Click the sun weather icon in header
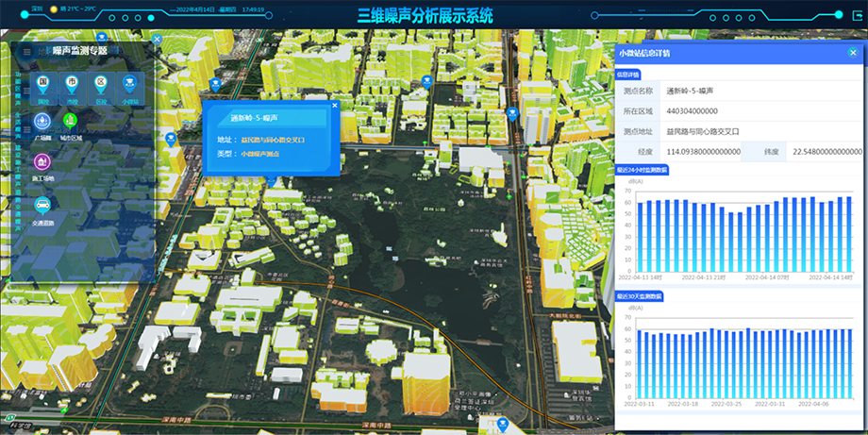The image size is (868, 435). [x=54, y=9]
